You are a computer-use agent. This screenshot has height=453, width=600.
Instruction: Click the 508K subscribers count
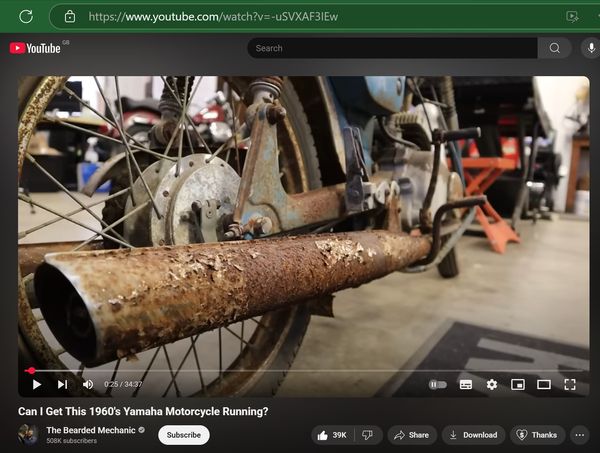pos(72,441)
